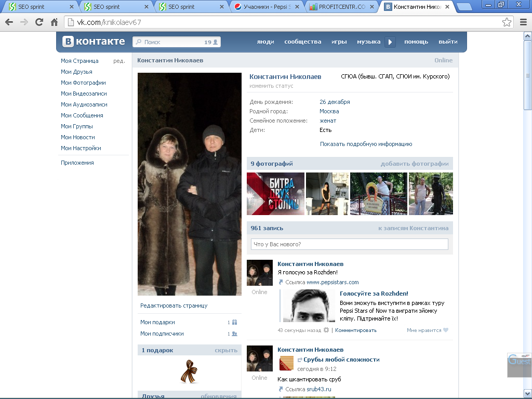Go to Моя Страница
This screenshot has width=532, height=399.
click(x=79, y=61)
